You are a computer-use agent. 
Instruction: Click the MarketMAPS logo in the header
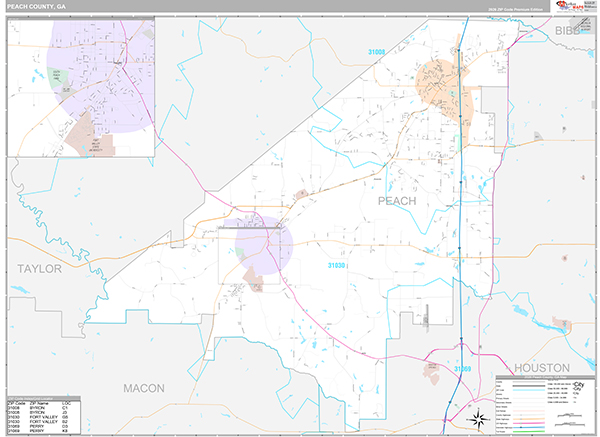tap(570, 6)
